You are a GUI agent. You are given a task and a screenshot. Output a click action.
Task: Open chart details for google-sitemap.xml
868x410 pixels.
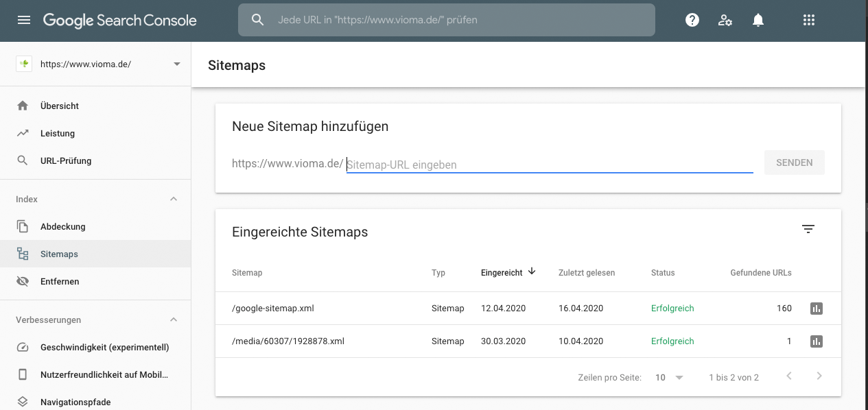817,309
